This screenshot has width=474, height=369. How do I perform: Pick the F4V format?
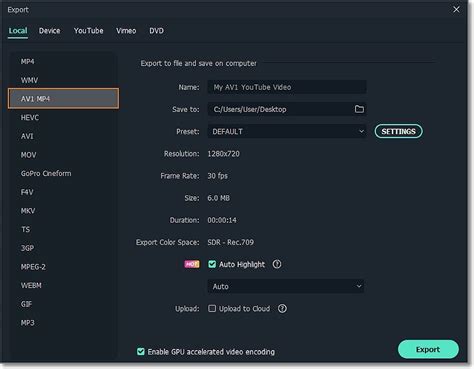point(27,192)
